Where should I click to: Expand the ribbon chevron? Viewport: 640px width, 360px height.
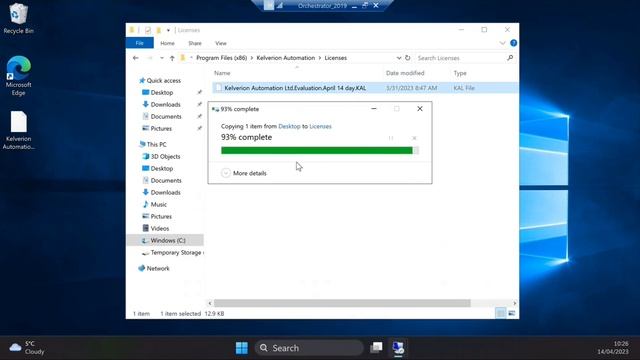502,43
